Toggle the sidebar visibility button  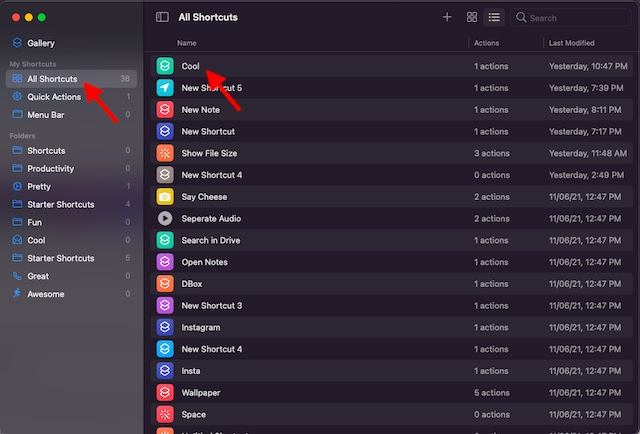[x=163, y=18]
